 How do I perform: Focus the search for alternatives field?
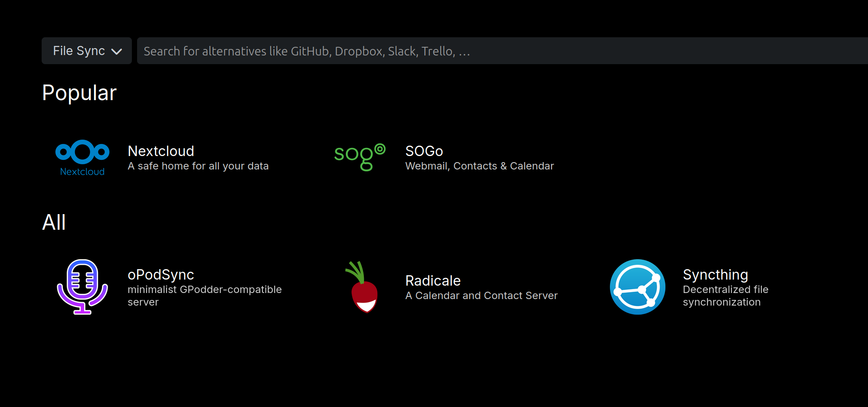point(499,51)
